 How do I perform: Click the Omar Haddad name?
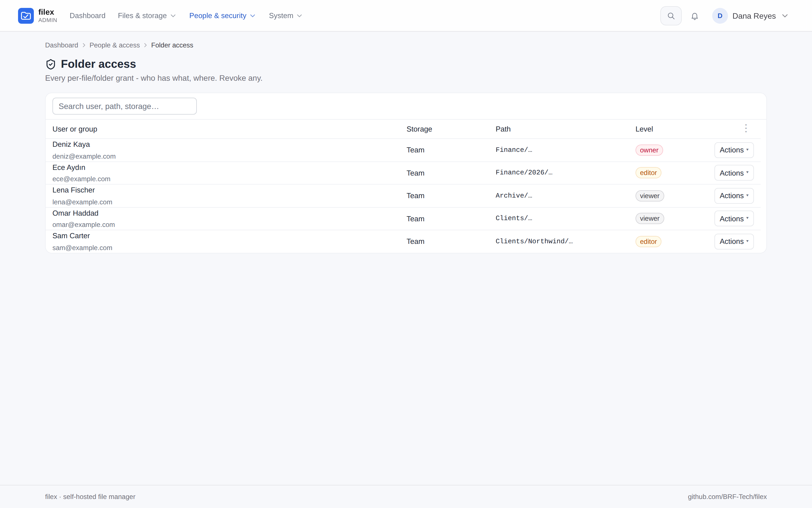[75, 213]
